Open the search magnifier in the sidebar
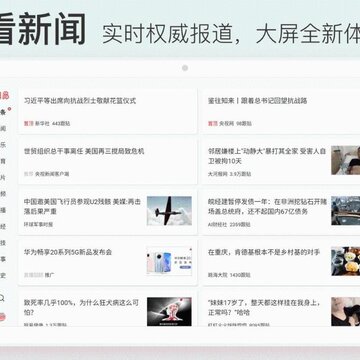The height and width of the screenshot is (360, 360). (2, 298)
